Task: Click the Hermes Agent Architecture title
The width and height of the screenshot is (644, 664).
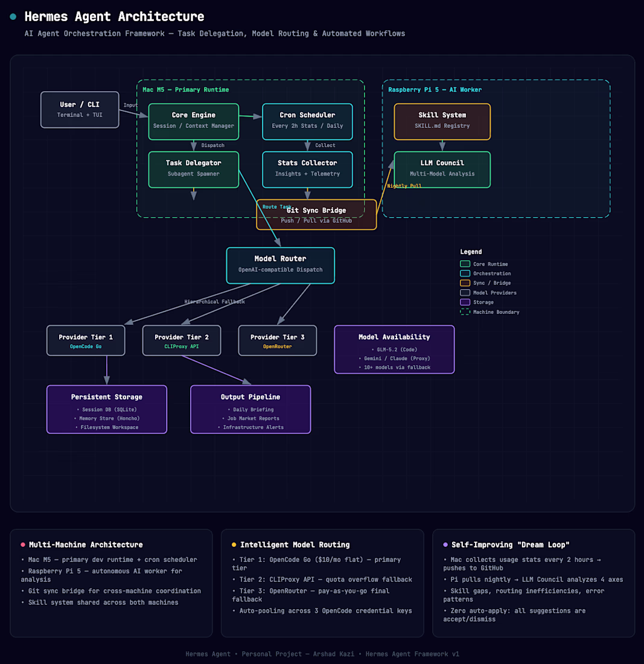Action: 114,16
